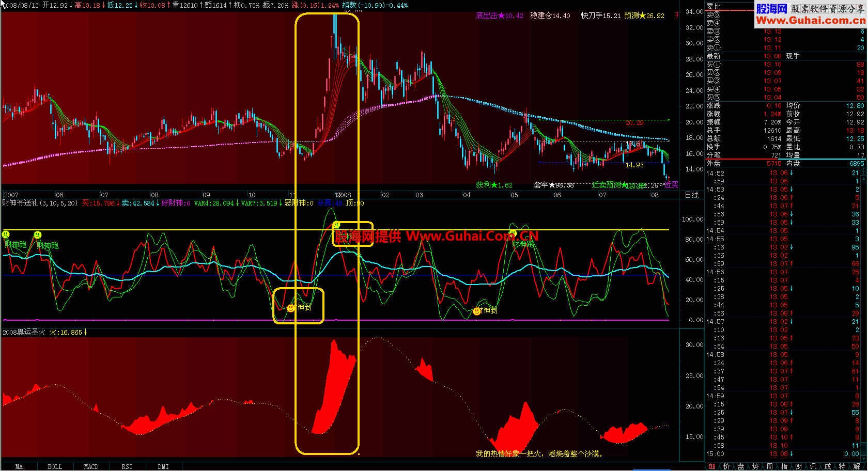Click the 最高 13.18 value

click(855, 131)
